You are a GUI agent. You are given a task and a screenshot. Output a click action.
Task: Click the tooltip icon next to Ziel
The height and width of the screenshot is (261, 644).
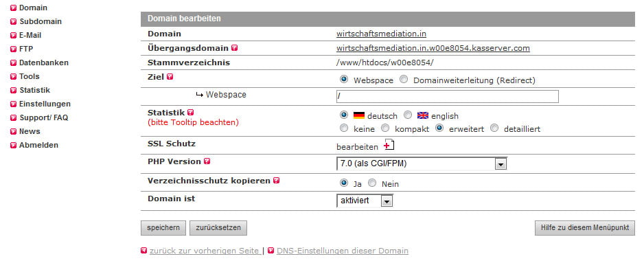click(170, 76)
